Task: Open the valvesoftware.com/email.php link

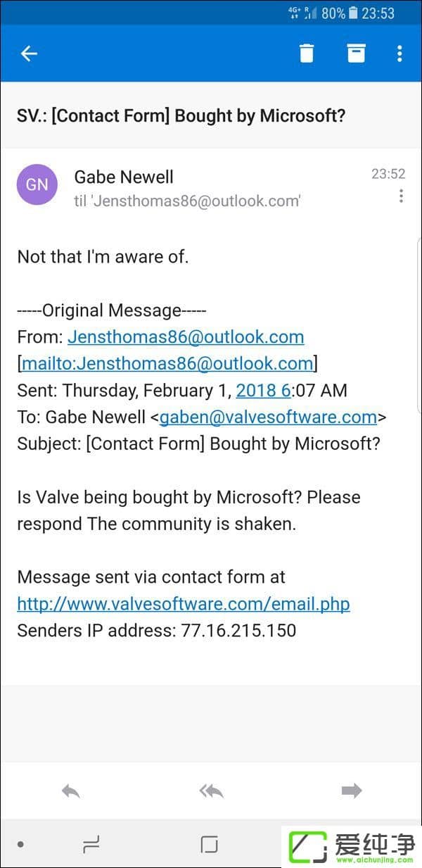Action: click(x=184, y=604)
